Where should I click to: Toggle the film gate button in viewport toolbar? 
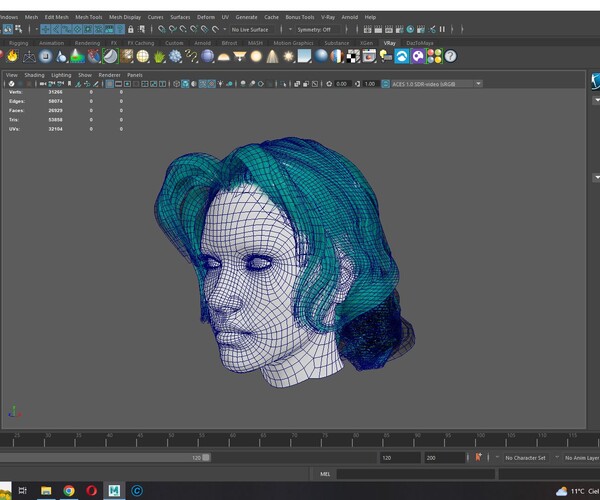click(x=119, y=84)
